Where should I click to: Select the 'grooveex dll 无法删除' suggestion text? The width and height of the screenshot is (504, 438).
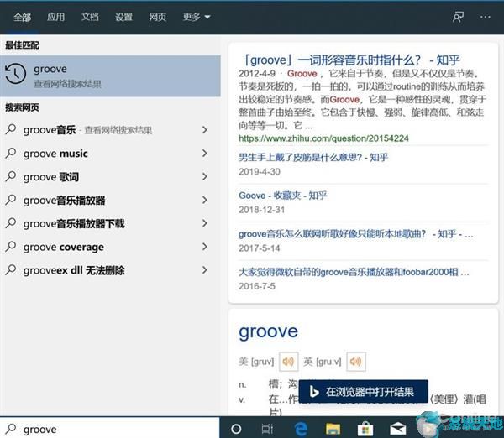[74, 270]
